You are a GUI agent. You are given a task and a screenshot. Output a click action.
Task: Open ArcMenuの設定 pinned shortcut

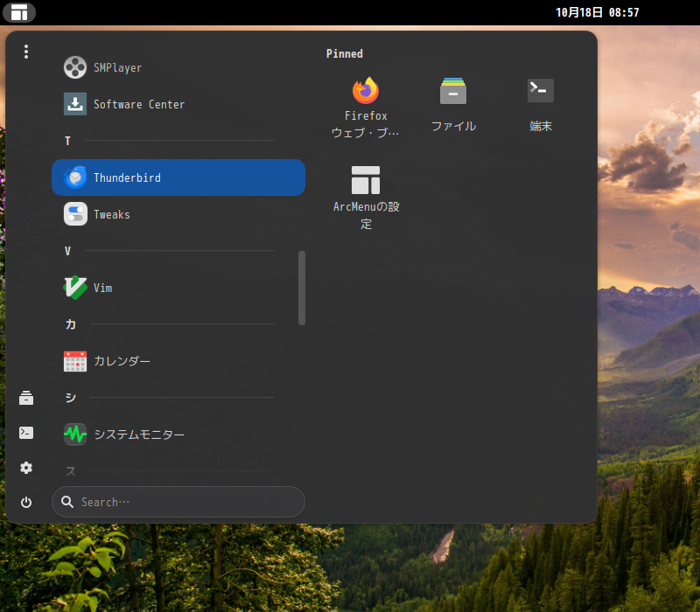366,188
